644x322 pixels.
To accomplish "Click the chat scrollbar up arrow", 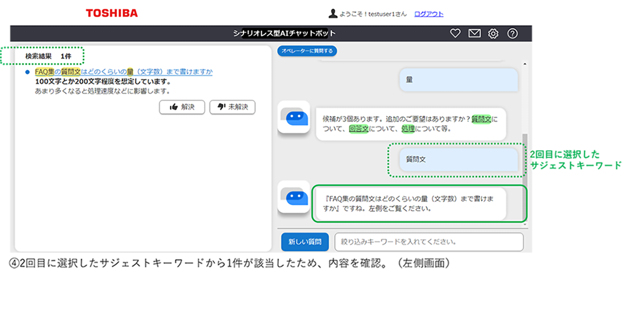I will click(525, 64).
